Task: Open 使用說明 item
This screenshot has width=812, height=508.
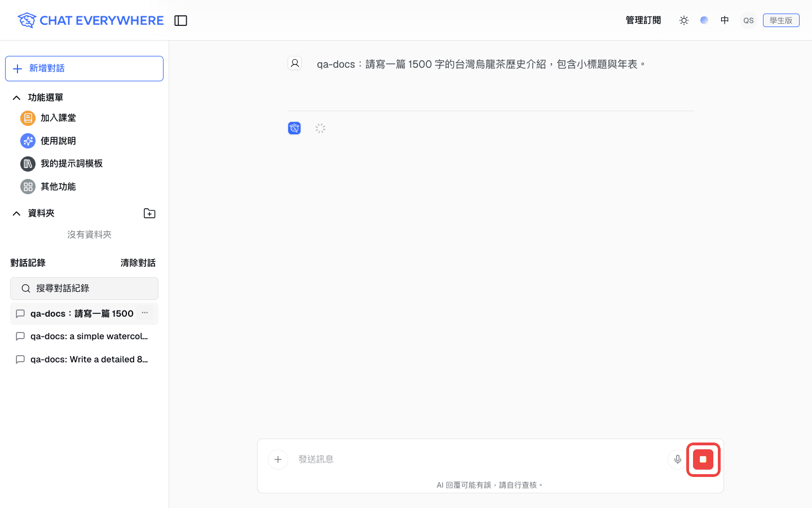Action: [58, 141]
